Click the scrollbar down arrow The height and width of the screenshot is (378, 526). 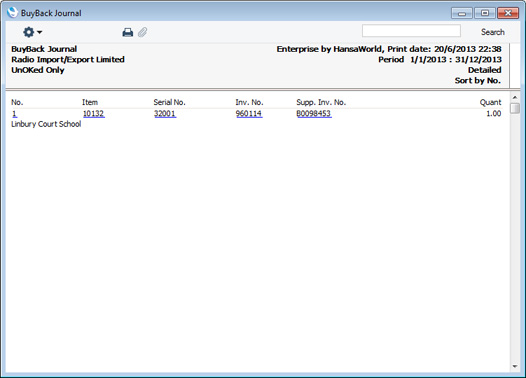pyautogui.click(x=515, y=367)
